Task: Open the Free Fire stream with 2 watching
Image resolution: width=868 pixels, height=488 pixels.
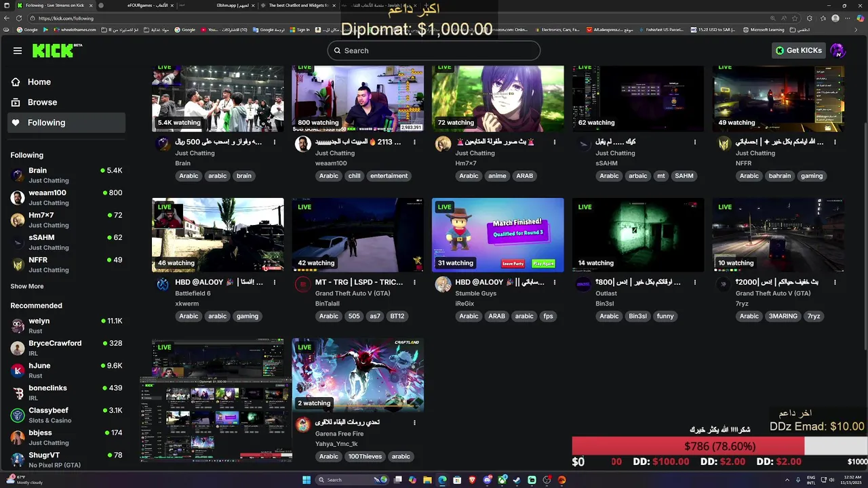Action: pos(358,375)
